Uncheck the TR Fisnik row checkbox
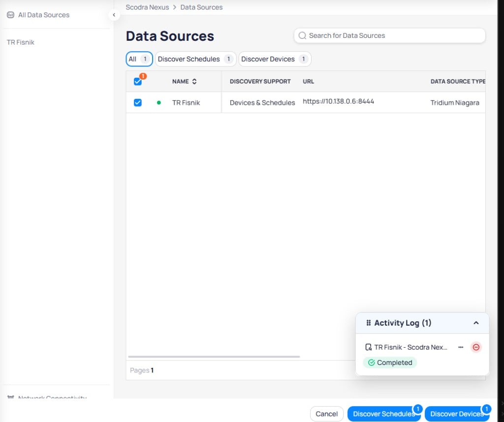 click(138, 103)
